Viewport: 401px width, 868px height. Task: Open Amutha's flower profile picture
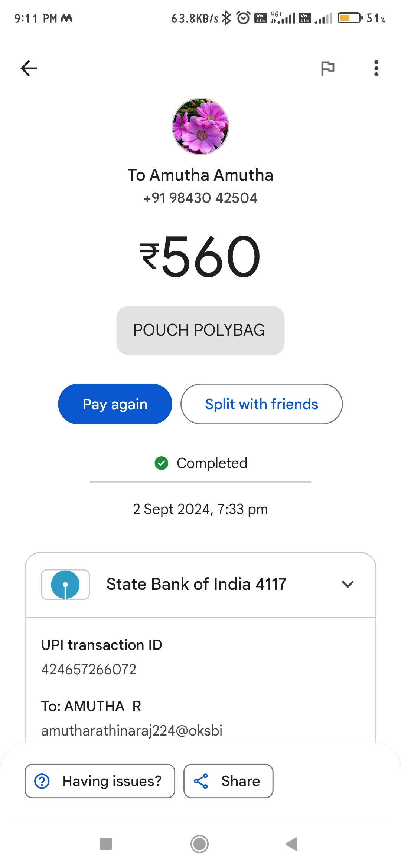(x=200, y=126)
